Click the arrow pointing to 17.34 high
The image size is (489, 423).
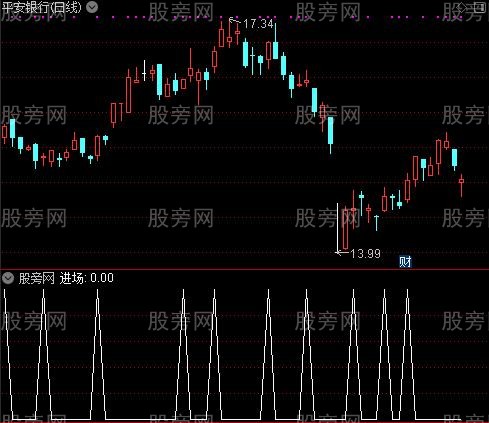tap(235, 21)
